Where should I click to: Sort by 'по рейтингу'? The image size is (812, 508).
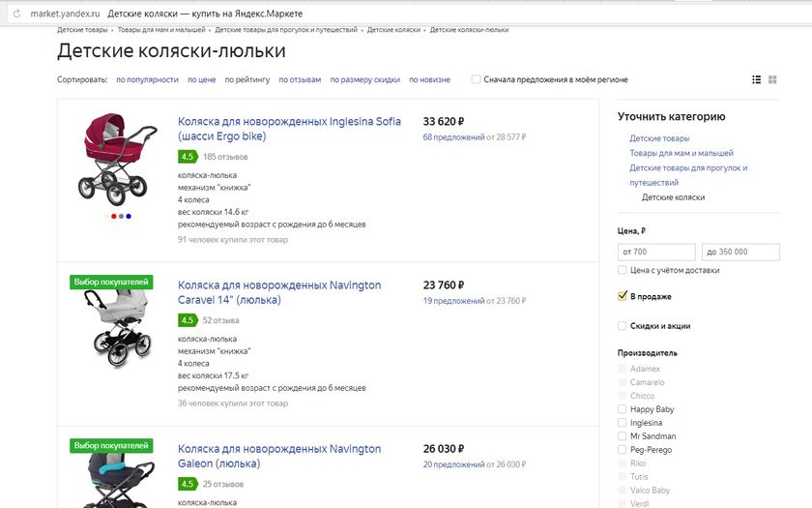click(247, 79)
